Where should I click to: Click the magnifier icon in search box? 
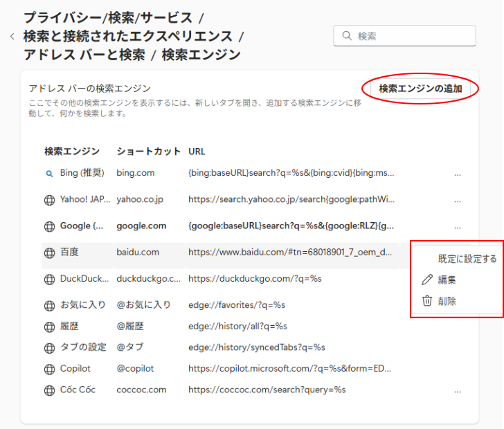[x=347, y=36]
